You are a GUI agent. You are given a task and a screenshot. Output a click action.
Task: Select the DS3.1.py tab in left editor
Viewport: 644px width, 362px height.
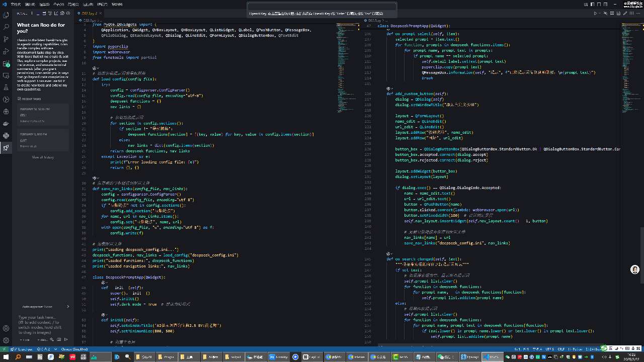pos(90,14)
